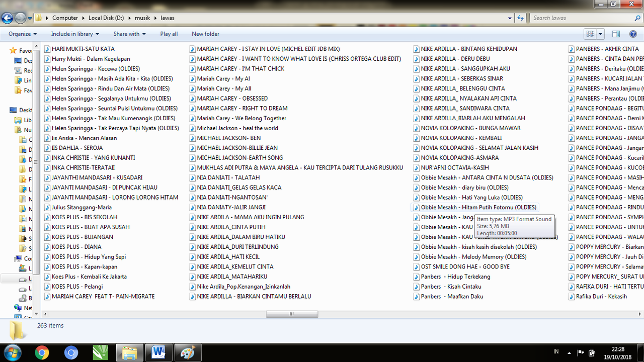Select KOES PLUS - BUJANGAN file

click(79, 237)
